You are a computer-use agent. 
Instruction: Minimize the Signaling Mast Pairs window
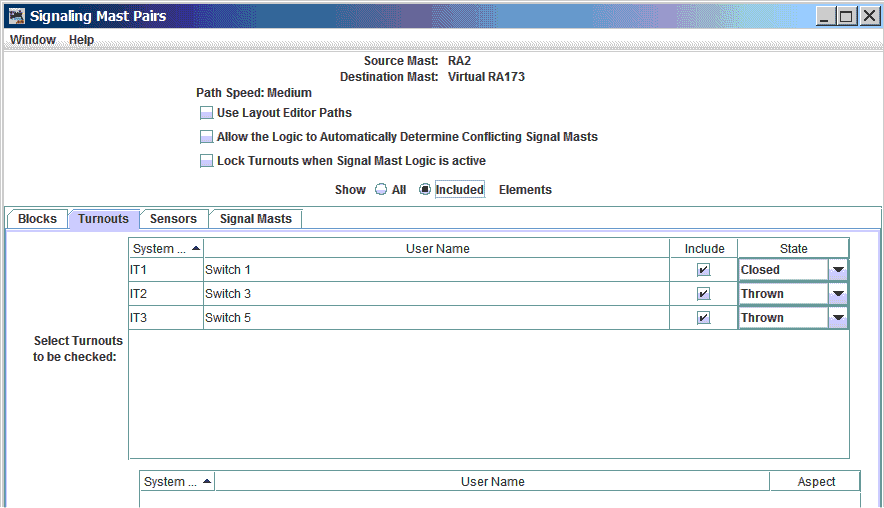[825, 16]
